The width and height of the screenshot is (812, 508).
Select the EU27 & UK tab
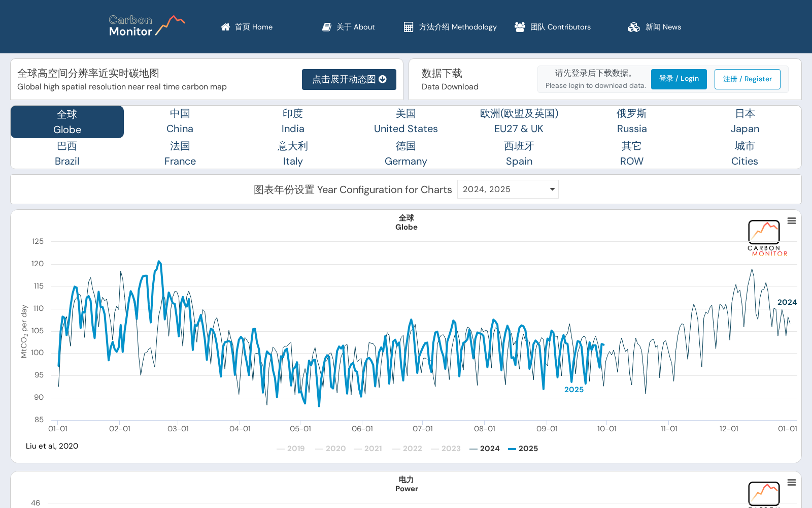tap(519, 121)
